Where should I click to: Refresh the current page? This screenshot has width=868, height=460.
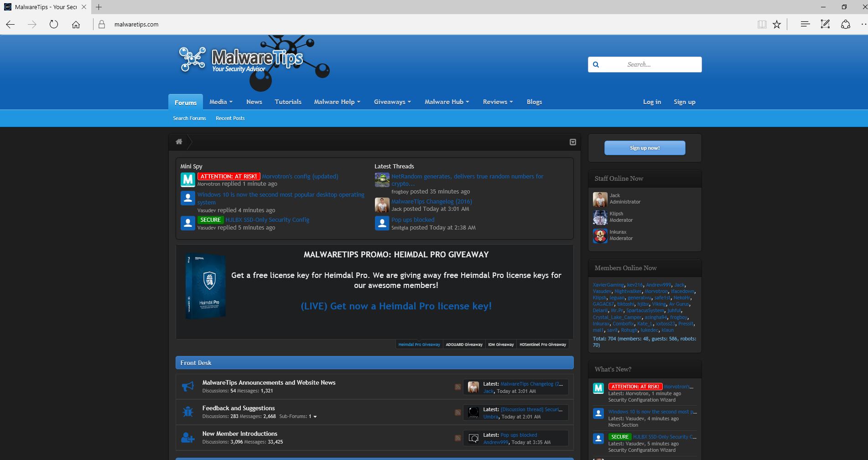tap(54, 25)
